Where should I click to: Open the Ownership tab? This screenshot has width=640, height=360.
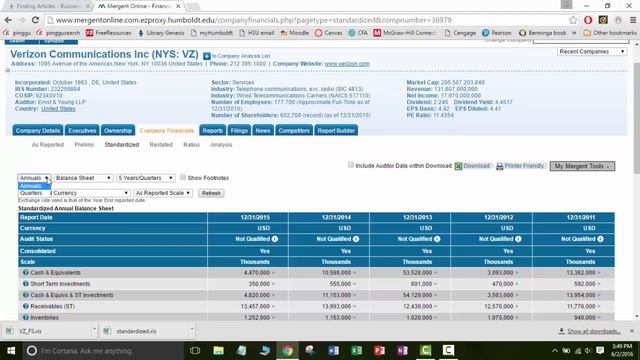tap(118, 131)
